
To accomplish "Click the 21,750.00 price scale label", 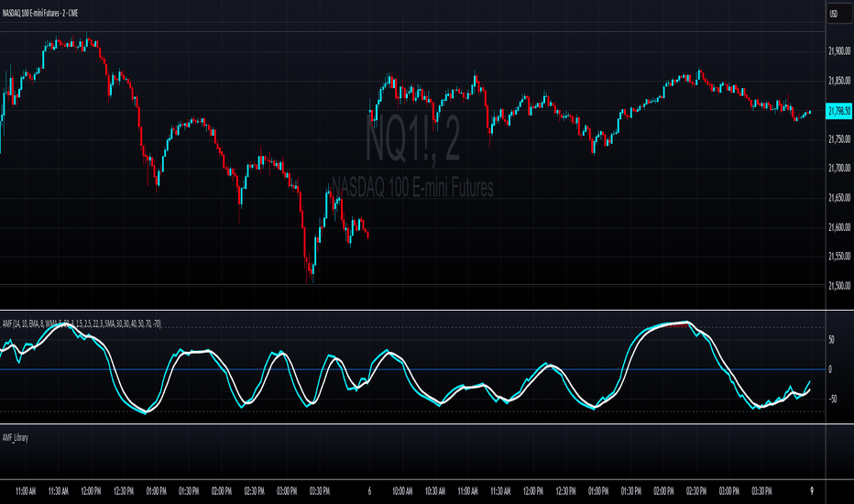I will click(x=839, y=139).
